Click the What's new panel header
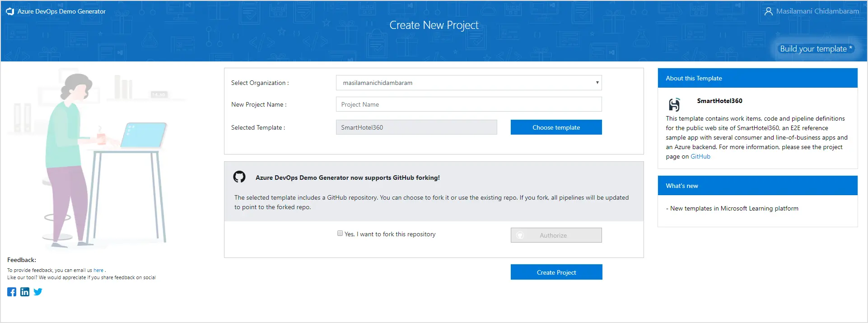The image size is (868, 323). (x=757, y=186)
